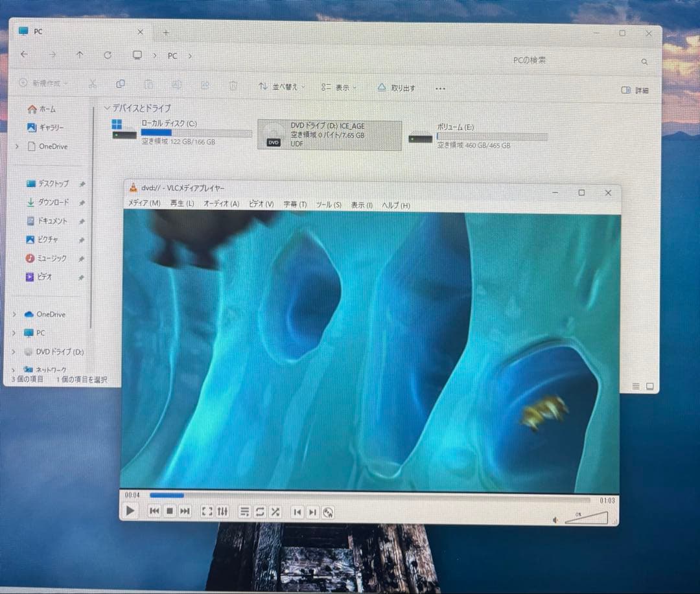This screenshot has width=700, height=594.
Task: Go forward in File Explorer
Action: pos(52,54)
